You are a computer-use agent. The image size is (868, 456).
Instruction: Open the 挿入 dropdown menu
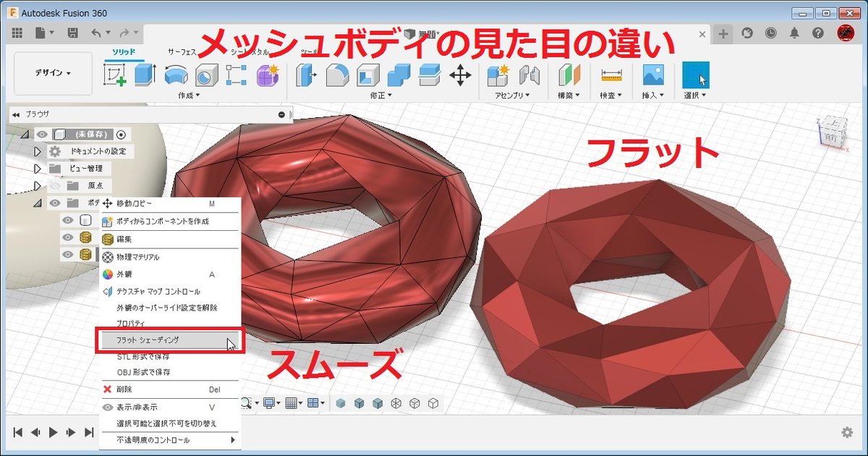pyautogui.click(x=653, y=96)
